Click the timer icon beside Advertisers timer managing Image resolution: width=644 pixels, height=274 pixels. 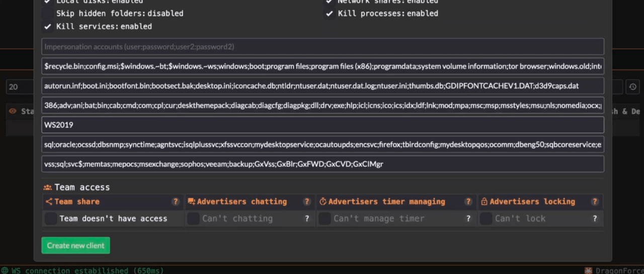pos(323,201)
